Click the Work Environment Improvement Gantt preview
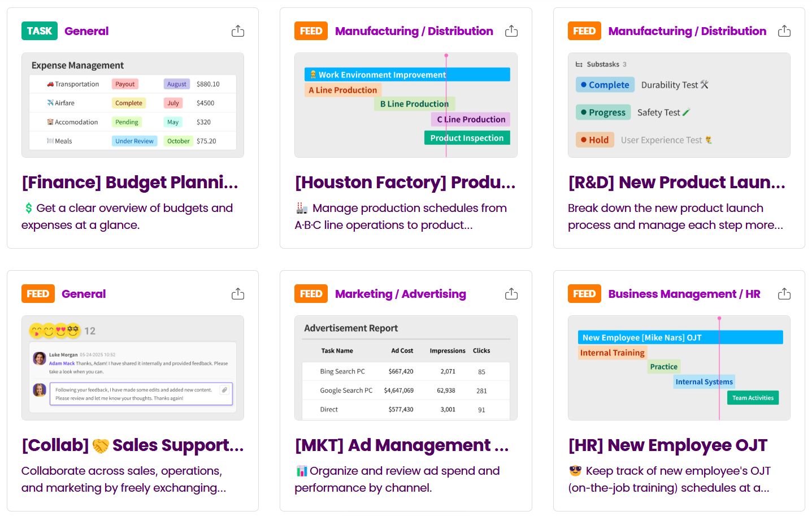The image size is (812, 516). click(x=406, y=105)
